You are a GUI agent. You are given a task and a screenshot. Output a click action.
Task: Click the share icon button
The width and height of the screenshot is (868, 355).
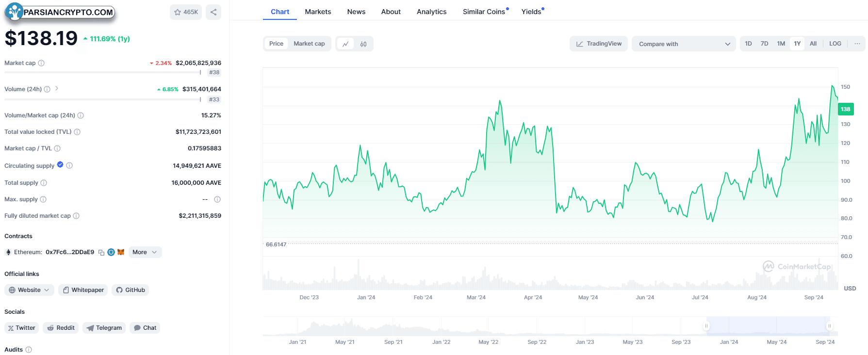coord(213,12)
